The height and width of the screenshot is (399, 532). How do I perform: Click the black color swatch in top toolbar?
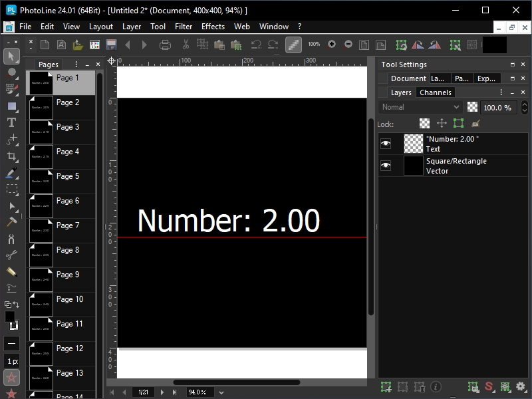click(495, 45)
